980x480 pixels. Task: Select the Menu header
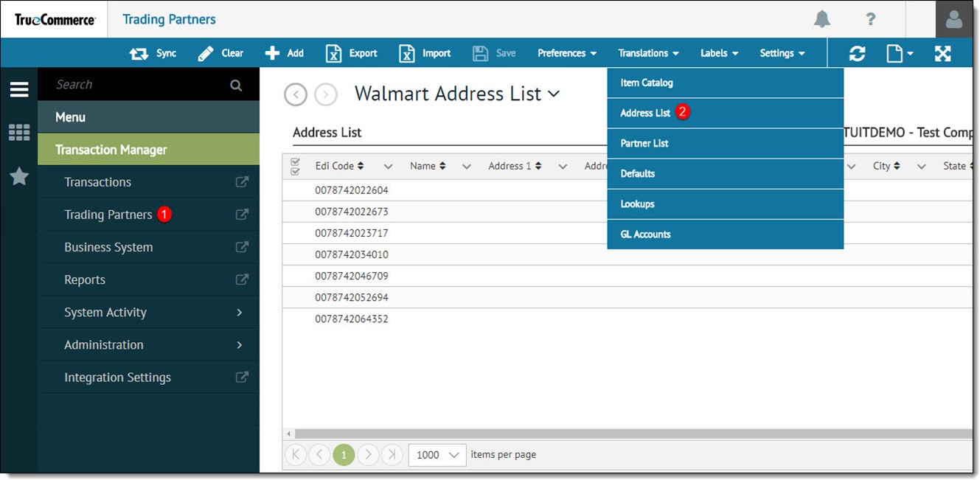click(149, 117)
